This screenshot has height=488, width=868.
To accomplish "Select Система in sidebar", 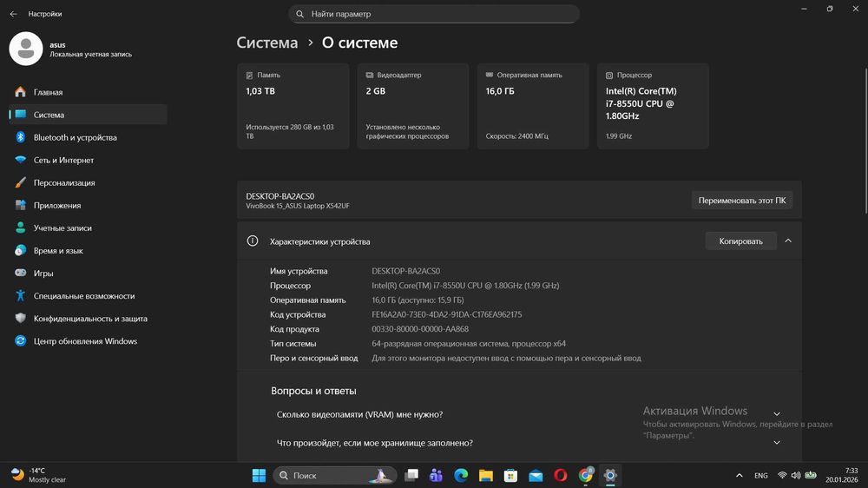I will pos(88,115).
